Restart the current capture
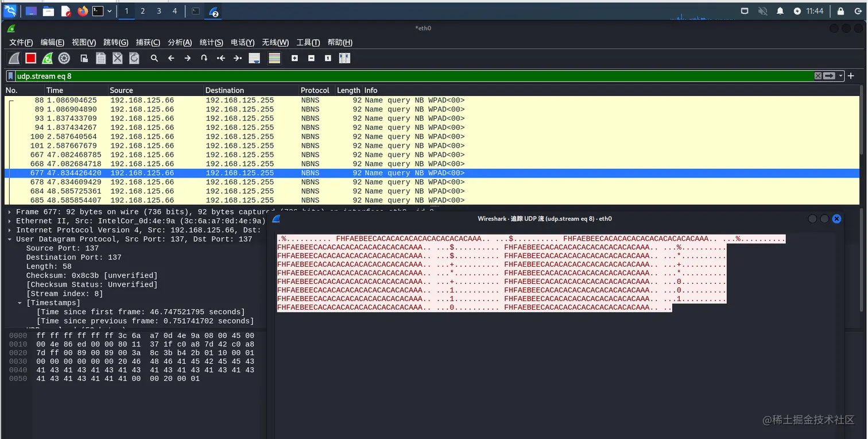 (48, 58)
